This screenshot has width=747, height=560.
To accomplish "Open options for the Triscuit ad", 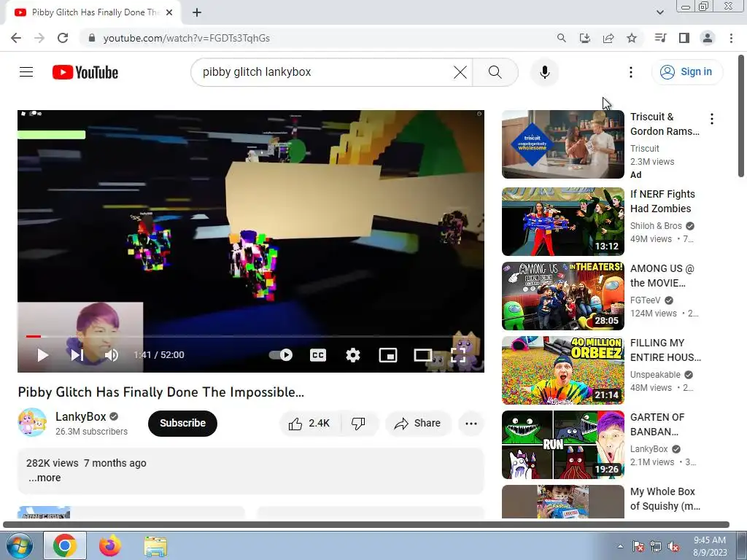I will coord(712,119).
